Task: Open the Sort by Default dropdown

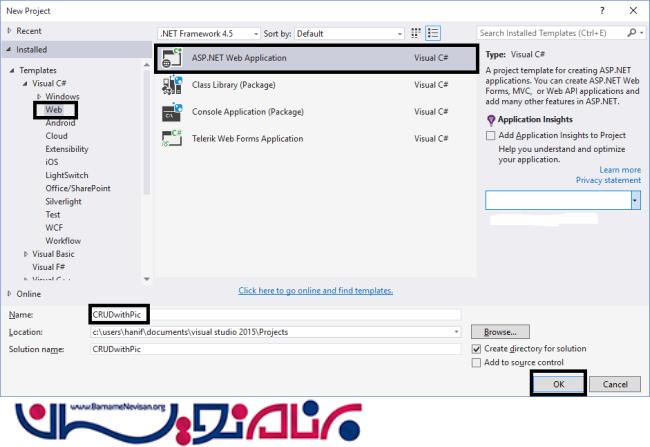Action: click(349, 34)
